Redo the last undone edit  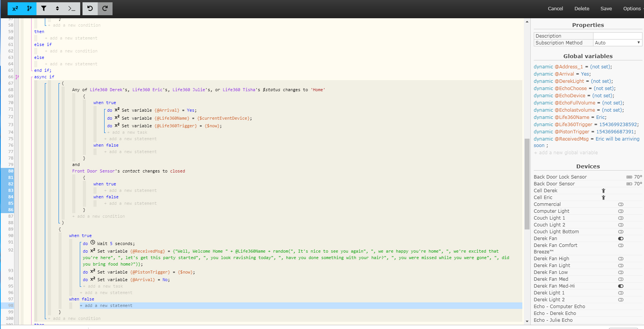105,8
